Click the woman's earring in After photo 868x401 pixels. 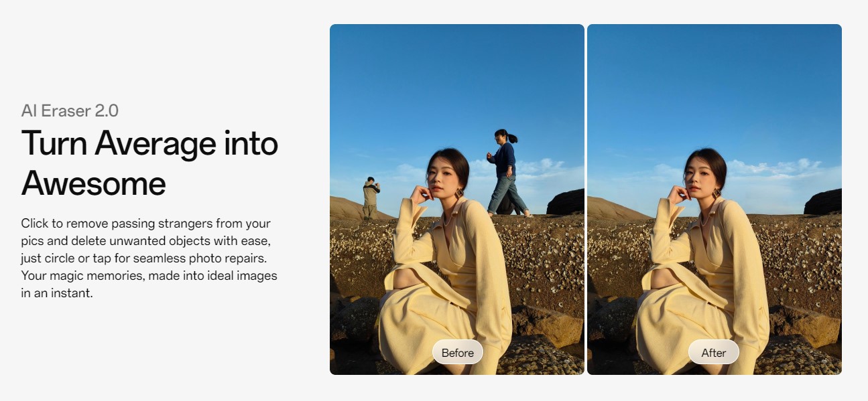717,193
